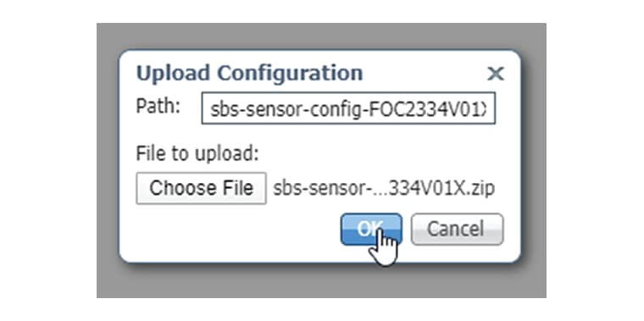Select the blue OK button

tap(371, 229)
